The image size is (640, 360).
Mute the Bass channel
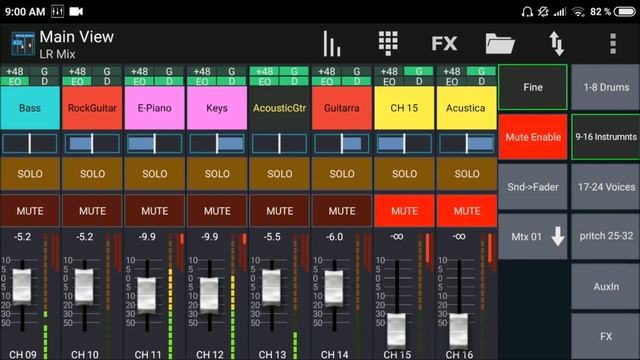(30, 211)
